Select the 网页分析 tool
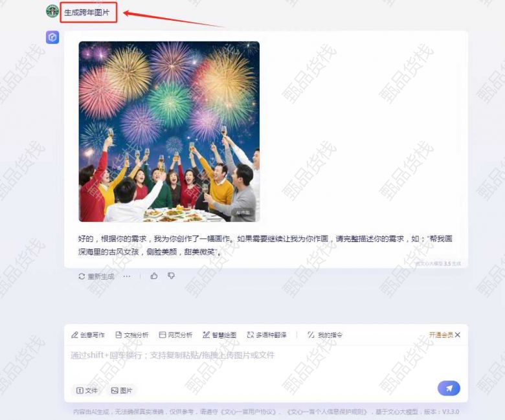Screen dimensions: 505x420 point(175,335)
